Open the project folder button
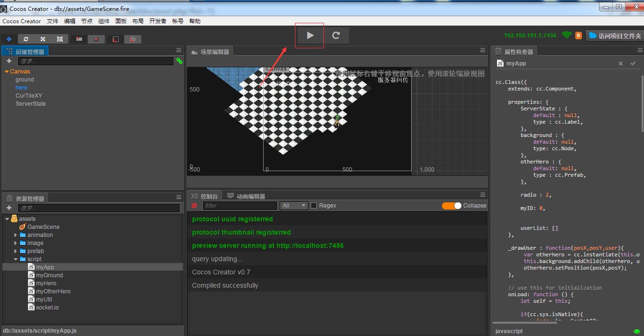The width and height of the screenshot is (644, 336). tap(614, 36)
